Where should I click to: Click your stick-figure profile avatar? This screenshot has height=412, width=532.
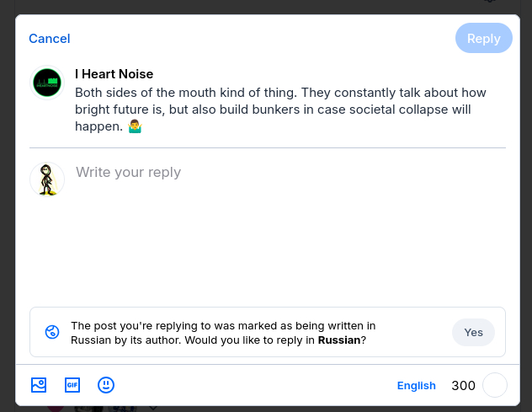pyautogui.click(x=47, y=179)
